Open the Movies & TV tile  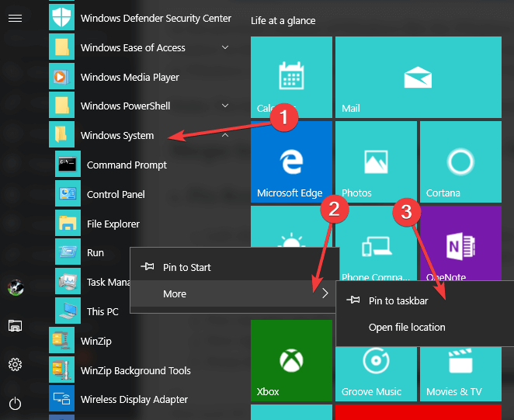(460, 373)
